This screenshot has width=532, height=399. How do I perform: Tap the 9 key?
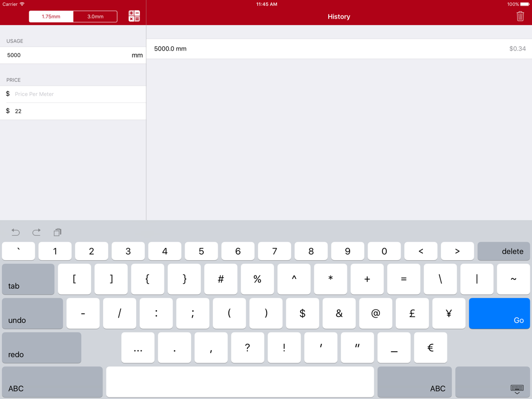(347, 251)
